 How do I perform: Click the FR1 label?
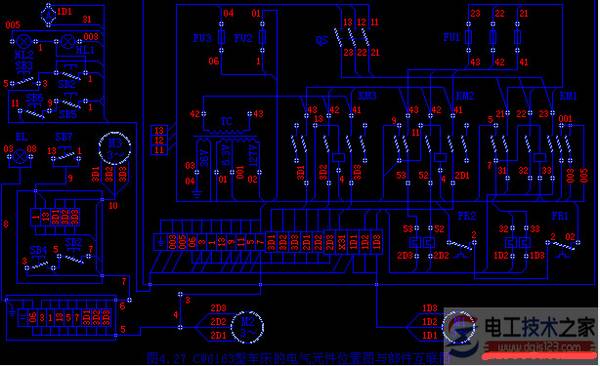560,216
